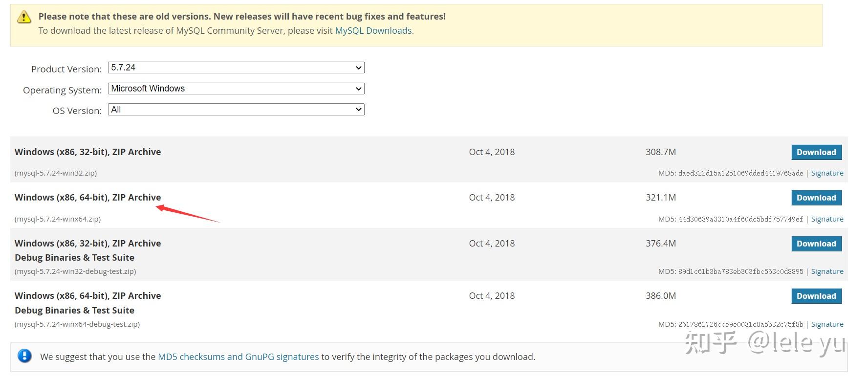Click the filename "(mysql-5.7.24-winx64-debug-test.zip)"

(x=77, y=324)
